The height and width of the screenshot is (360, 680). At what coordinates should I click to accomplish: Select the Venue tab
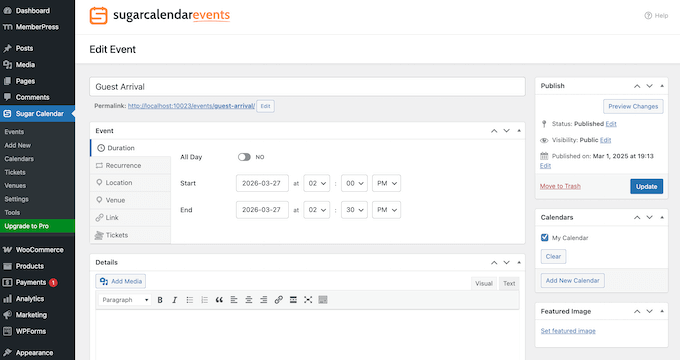(131, 200)
